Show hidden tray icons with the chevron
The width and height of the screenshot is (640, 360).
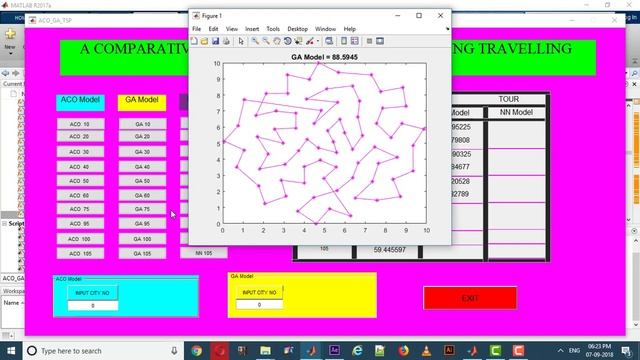560,351
